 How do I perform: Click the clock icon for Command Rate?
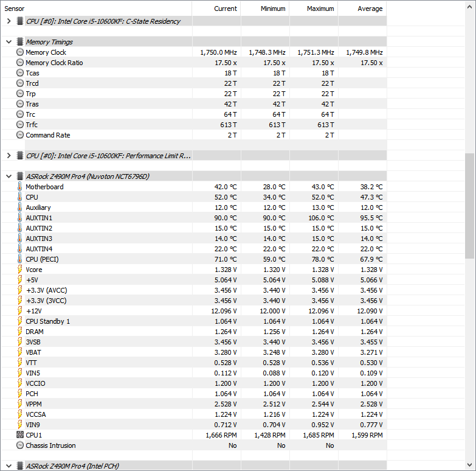(20, 135)
